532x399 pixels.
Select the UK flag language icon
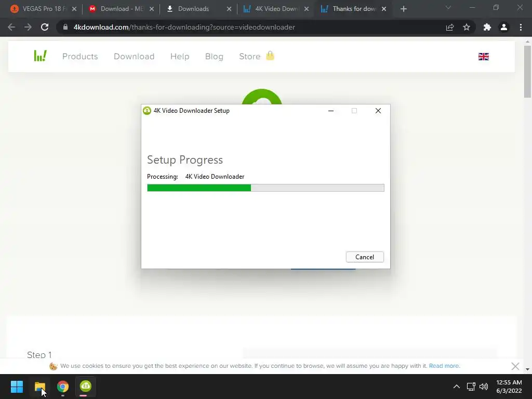point(484,57)
